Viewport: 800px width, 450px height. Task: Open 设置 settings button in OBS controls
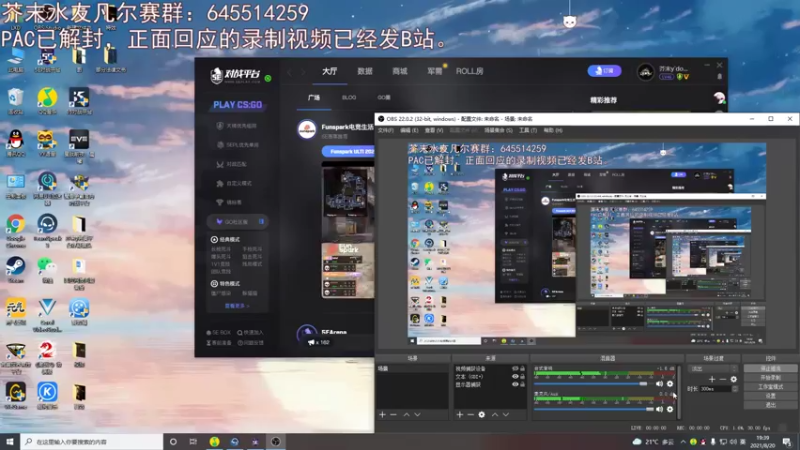(x=770, y=396)
